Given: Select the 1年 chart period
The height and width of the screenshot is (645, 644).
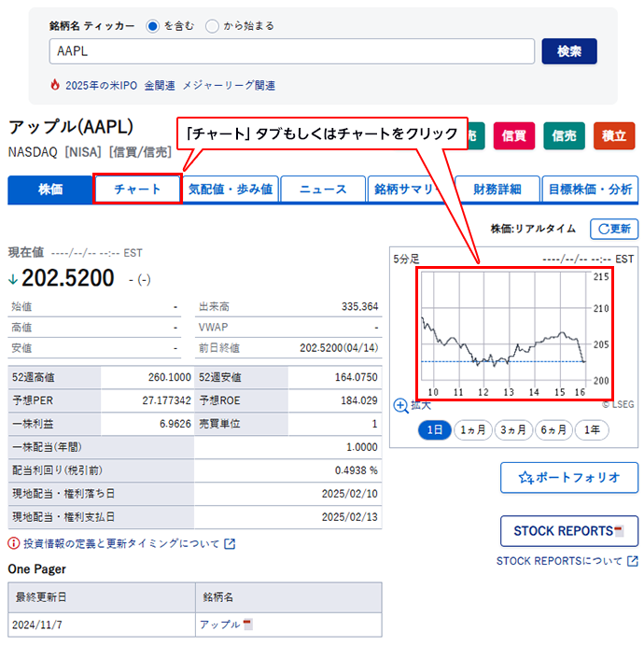Looking at the screenshot, I should 592,430.
